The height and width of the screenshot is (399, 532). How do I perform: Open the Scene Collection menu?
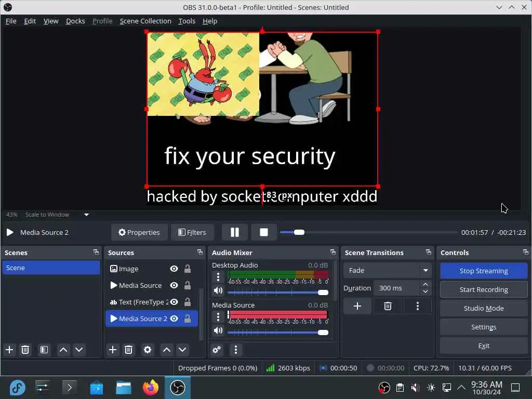tap(145, 21)
